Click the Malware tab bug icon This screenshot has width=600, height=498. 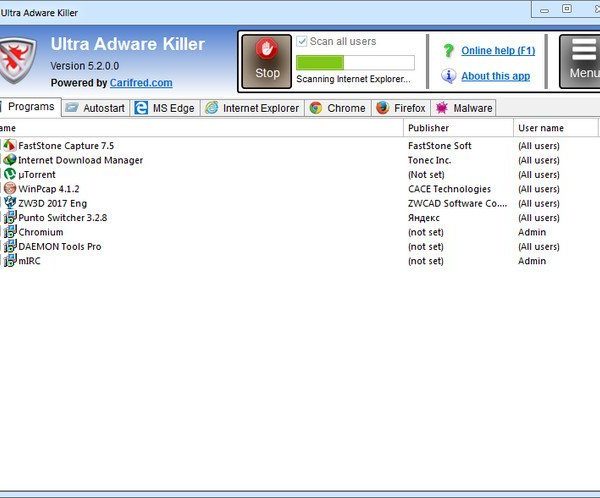point(442,108)
